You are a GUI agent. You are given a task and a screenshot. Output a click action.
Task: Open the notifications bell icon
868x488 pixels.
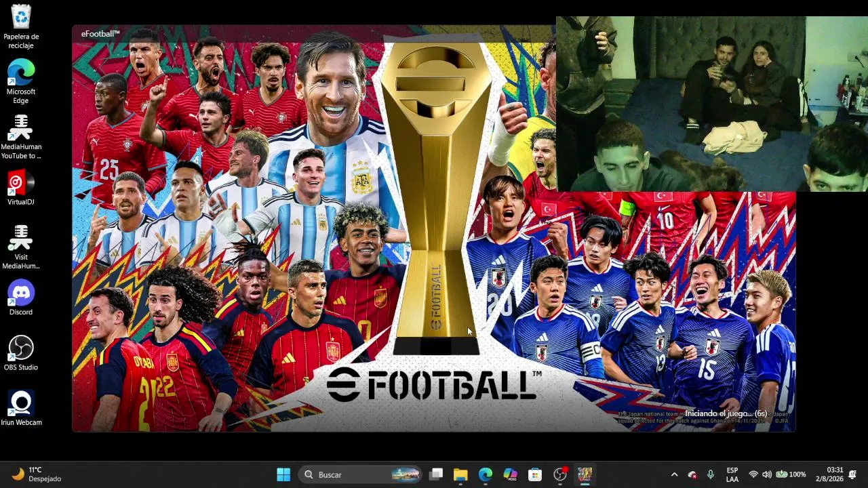tap(852, 474)
